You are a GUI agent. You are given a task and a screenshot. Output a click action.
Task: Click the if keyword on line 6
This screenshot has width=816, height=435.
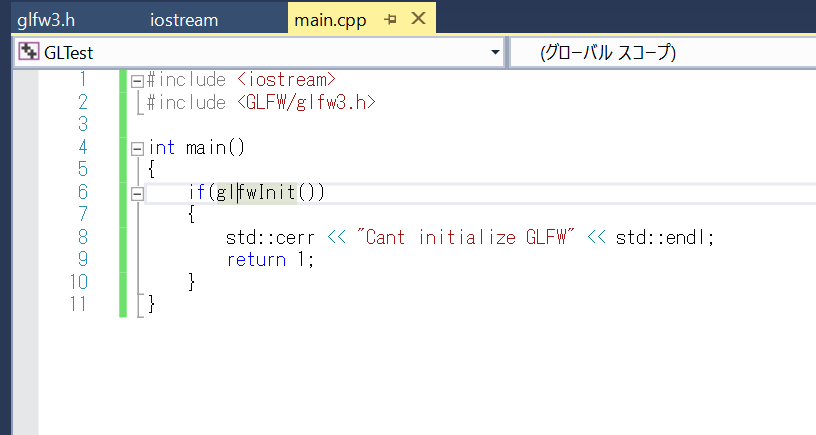pyautogui.click(x=197, y=193)
